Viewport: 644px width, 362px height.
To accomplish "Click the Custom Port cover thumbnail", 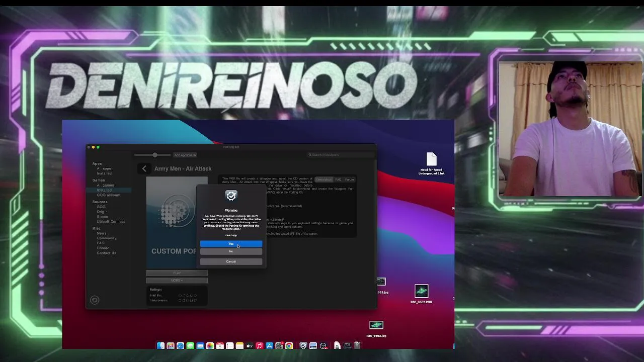I will tap(177, 223).
